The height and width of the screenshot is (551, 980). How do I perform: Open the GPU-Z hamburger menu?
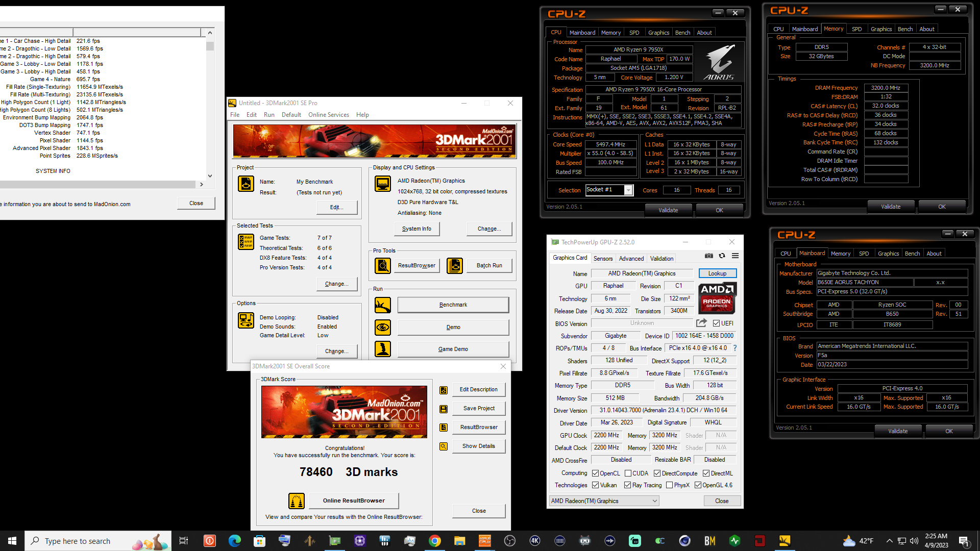click(x=735, y=256)
